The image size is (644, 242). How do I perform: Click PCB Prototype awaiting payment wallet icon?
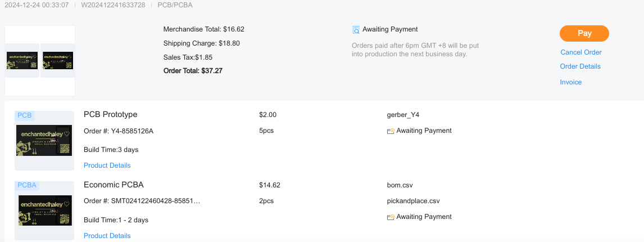[x=391, y=131]
